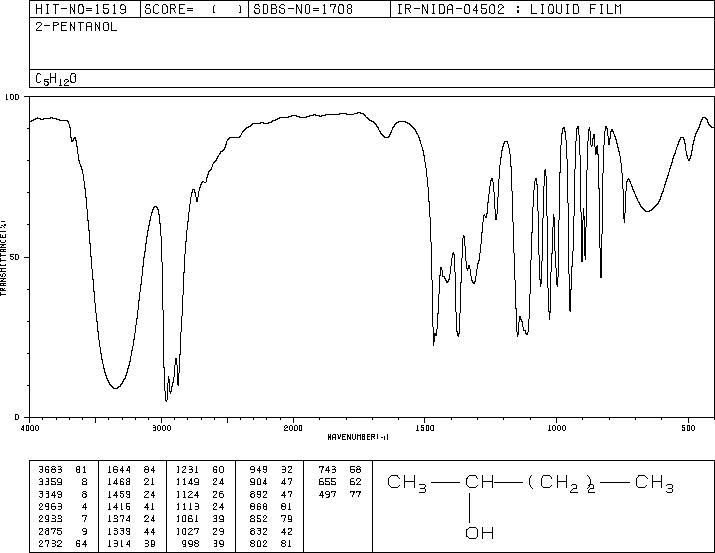Click peak table entry 868
The image size is (715, 553).
[259, 506]
